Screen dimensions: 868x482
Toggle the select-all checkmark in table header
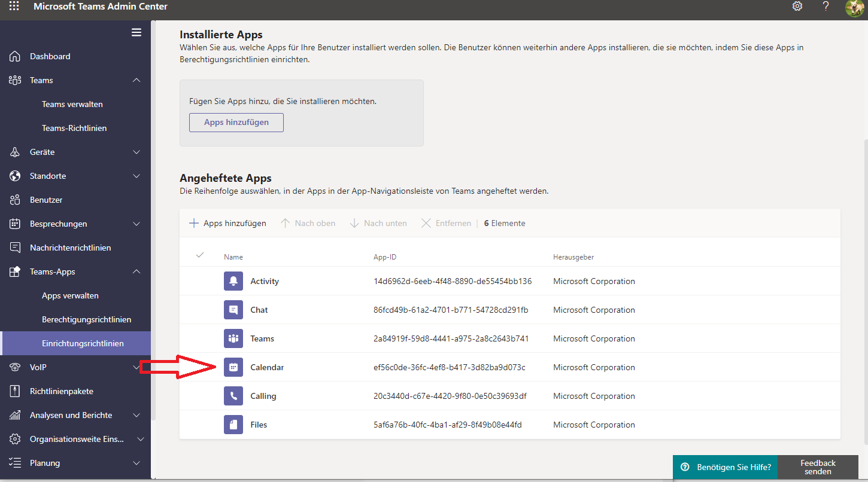click(x=200, y=255)
